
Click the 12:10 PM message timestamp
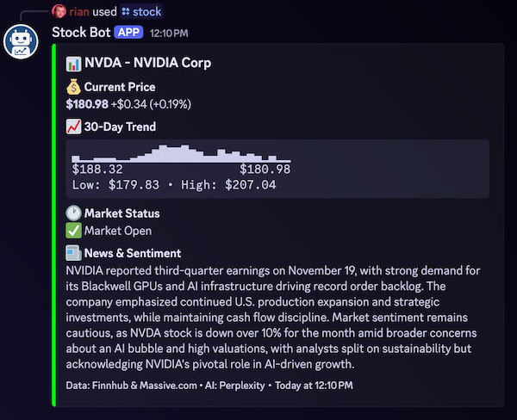pyautogui.click(x=169, y=34)
